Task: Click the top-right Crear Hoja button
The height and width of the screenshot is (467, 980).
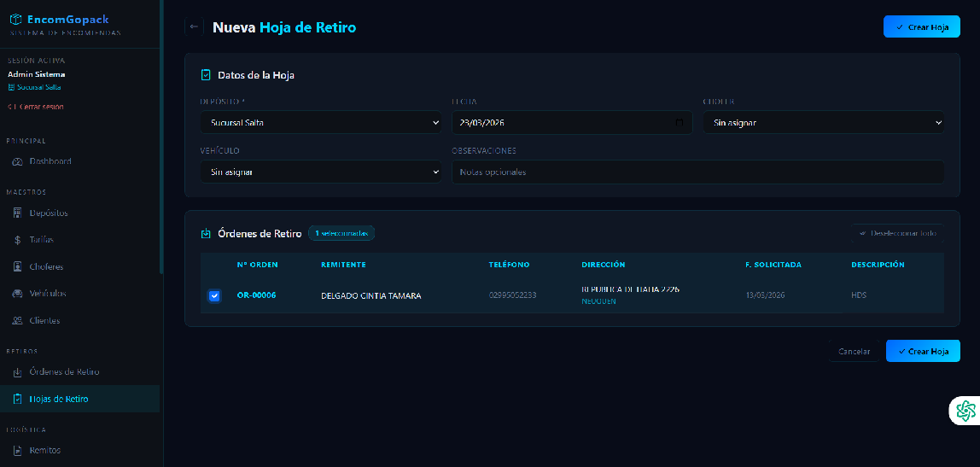Action: [x=921, y=27]
